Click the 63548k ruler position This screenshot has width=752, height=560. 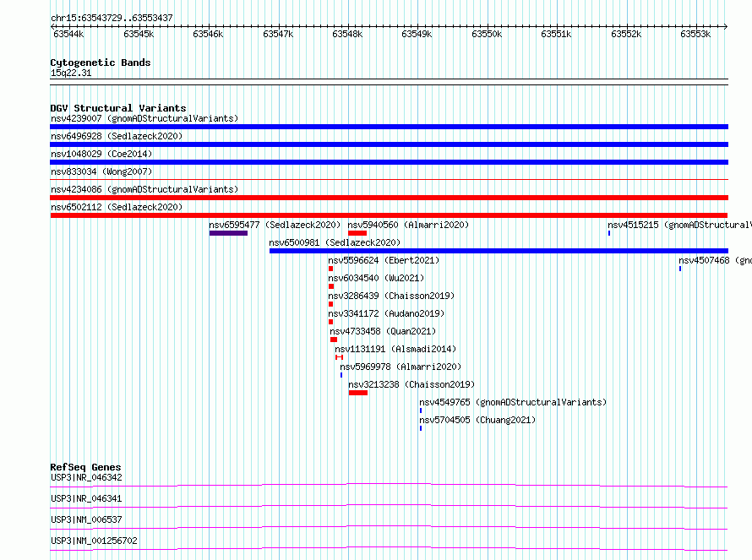348,34
